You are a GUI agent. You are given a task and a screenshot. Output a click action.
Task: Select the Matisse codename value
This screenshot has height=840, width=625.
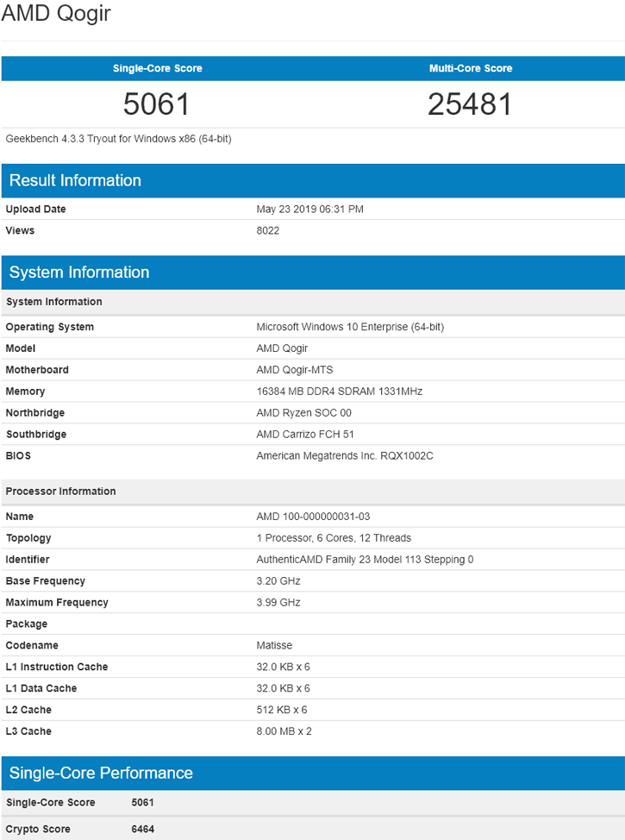click(x=273, y=645)
